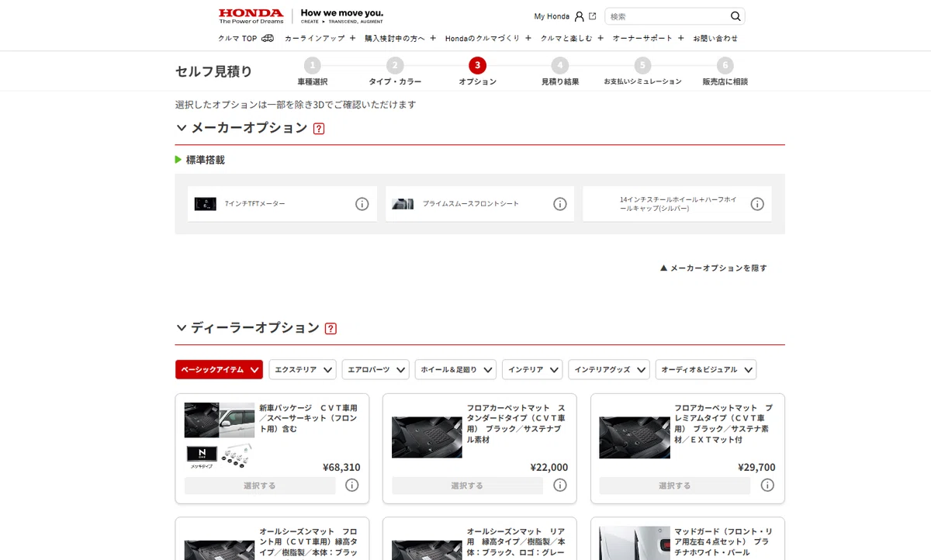
Task: Open the インテリア category dropdown
Action: pos(532,370)
